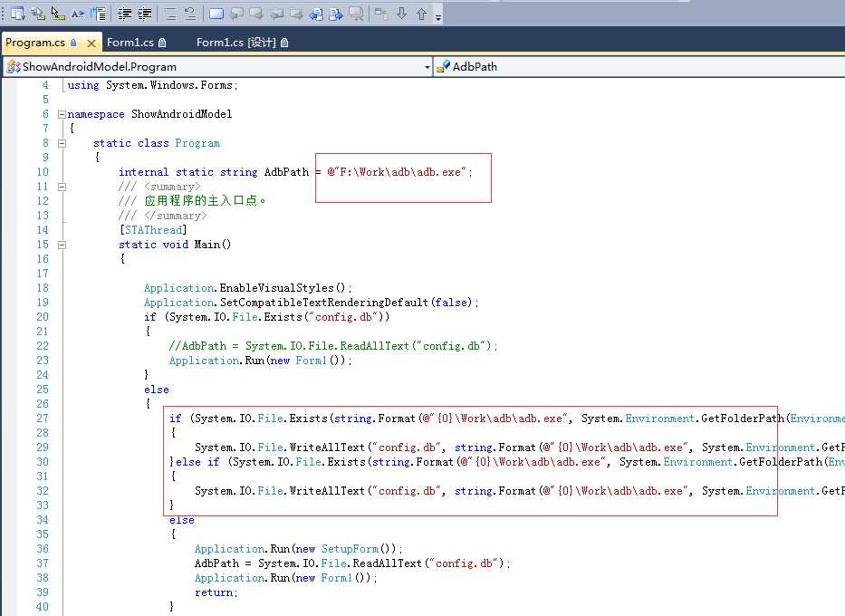Click the Display Quick Info icon

58,14
